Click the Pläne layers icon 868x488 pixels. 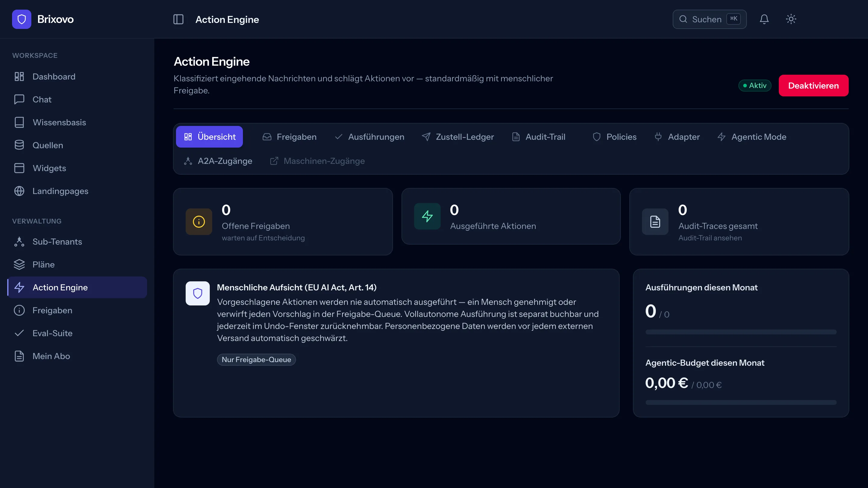[19, 264]
